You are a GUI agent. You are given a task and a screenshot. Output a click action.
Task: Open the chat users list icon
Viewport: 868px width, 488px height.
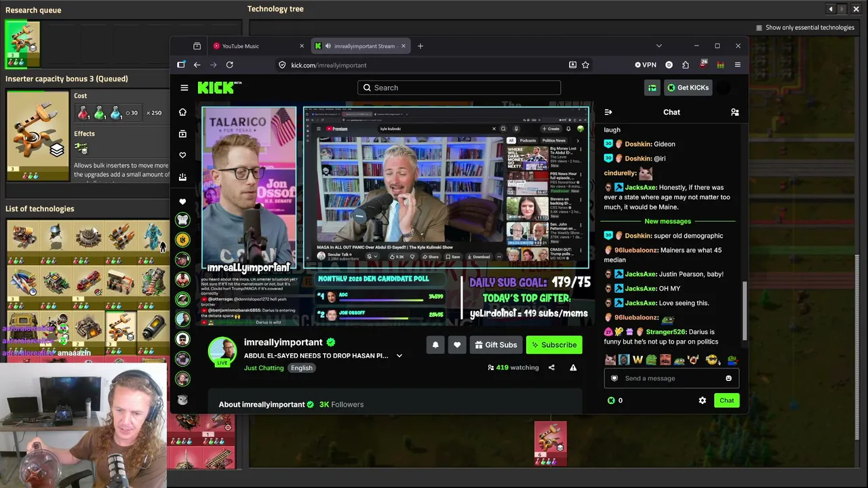tap(734, 112)
